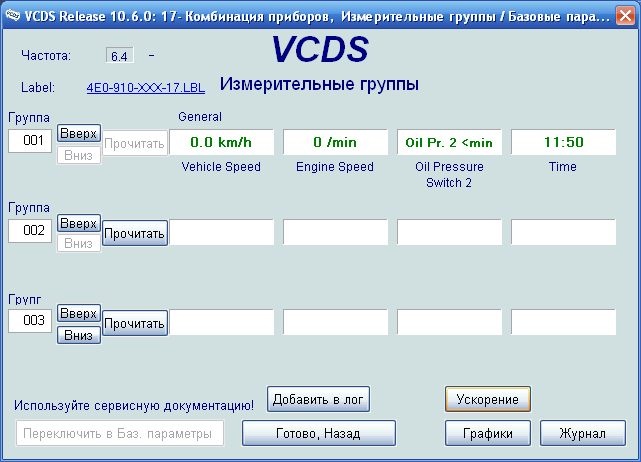Click the Time label under 11:50
The height and width of the screenshot is (462, 641).
tap(563, 167)
